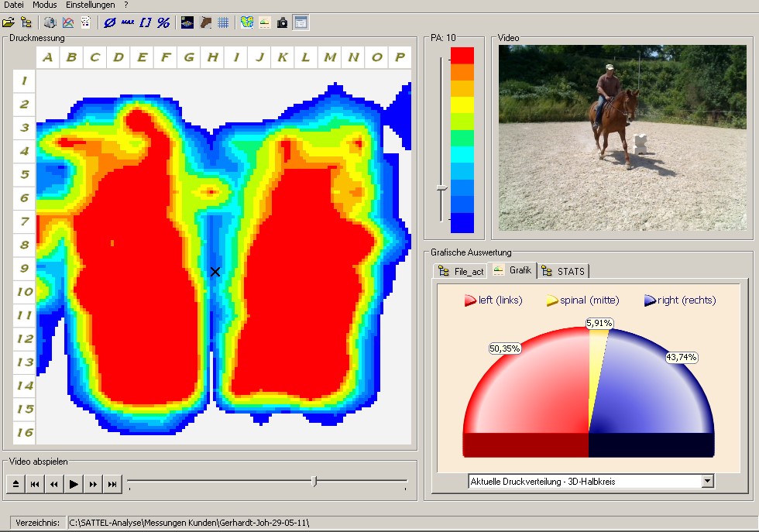The image size is (759, 532).
Task: Click the horse saddle toolbar icon
Action: click(205, 22)
